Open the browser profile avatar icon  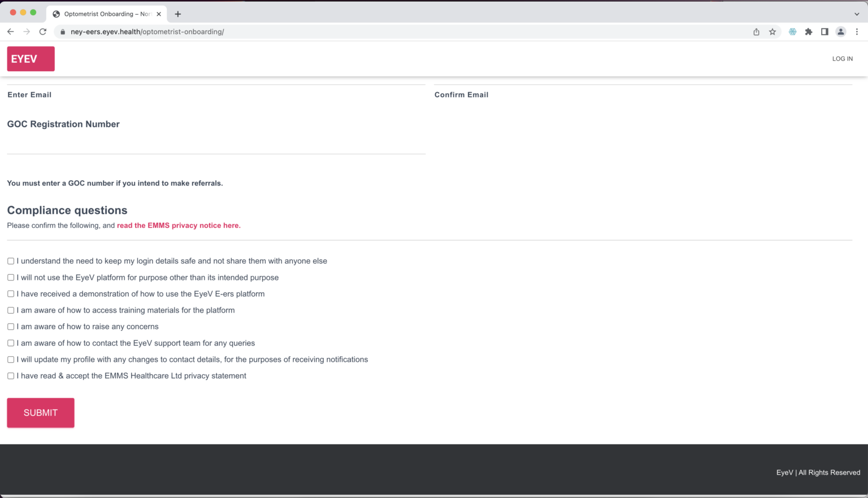point(840,32)
